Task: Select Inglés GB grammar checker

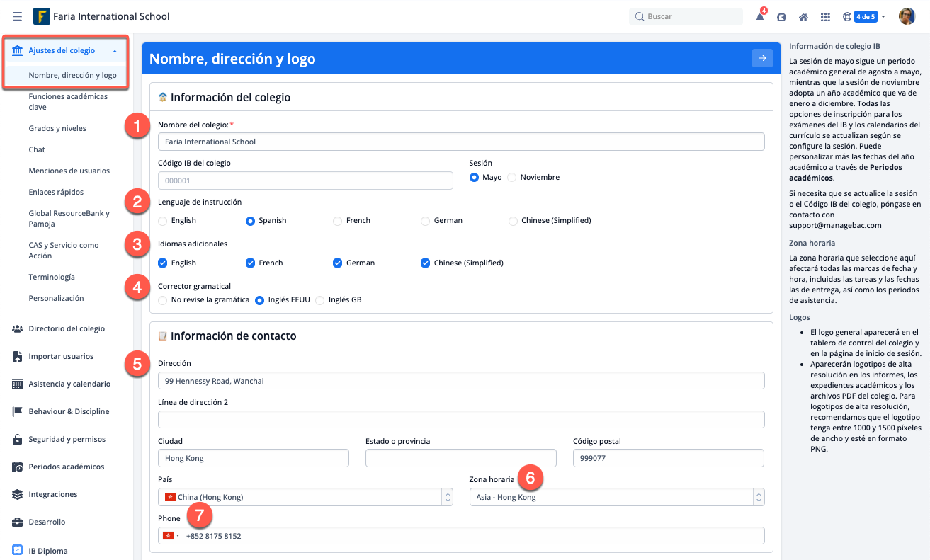Action: point(320,300)
